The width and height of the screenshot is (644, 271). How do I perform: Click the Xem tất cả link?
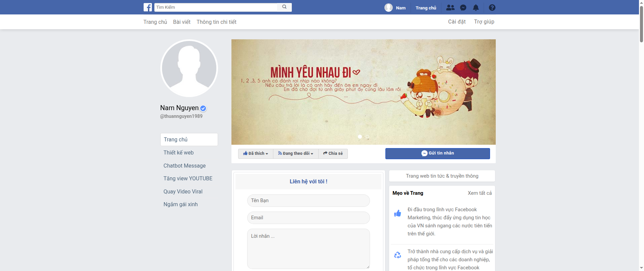480,193
